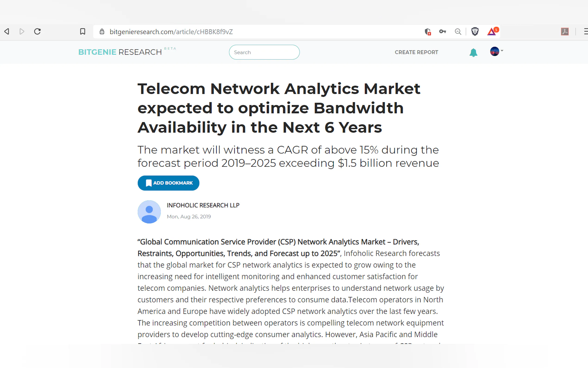Reload the current page

38,31
